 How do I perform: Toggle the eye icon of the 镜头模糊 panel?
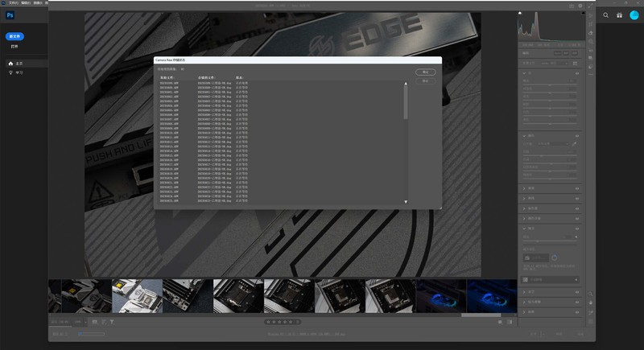pyautogui.click(x=577, y=302)
